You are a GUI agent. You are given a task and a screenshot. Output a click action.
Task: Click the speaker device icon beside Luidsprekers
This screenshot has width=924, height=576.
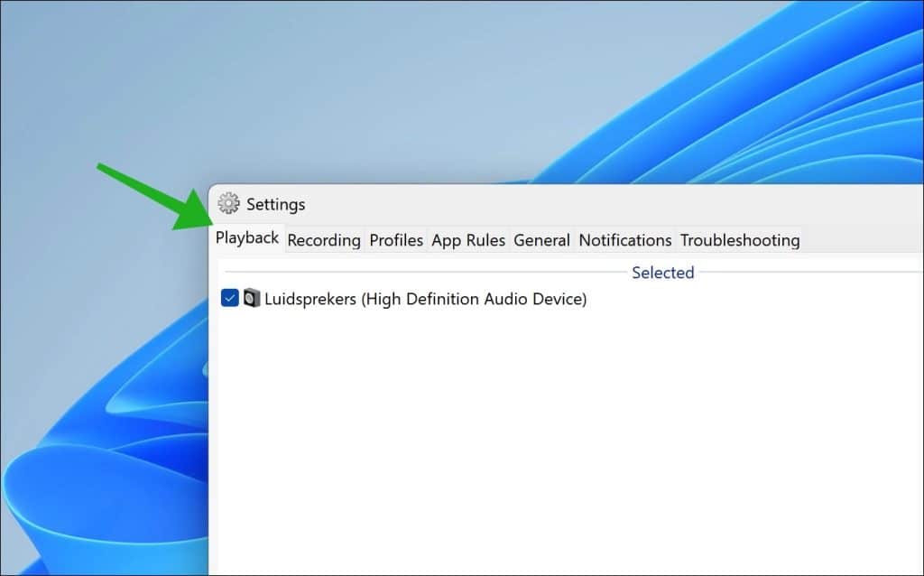click(252, 298)
